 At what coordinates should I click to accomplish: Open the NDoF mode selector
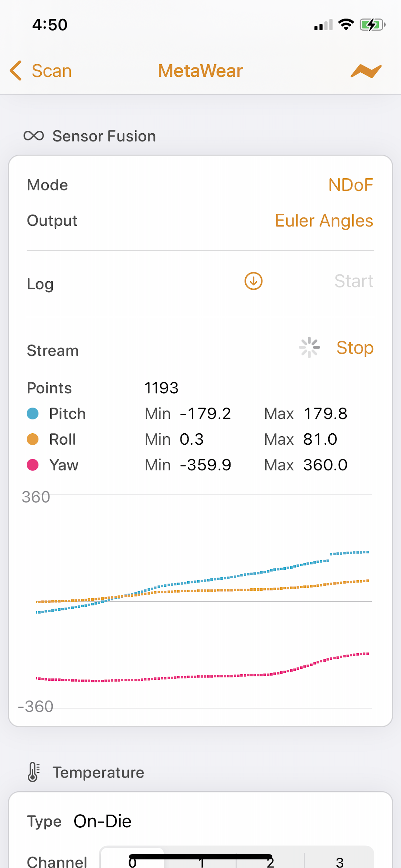[x=351, y=185]
